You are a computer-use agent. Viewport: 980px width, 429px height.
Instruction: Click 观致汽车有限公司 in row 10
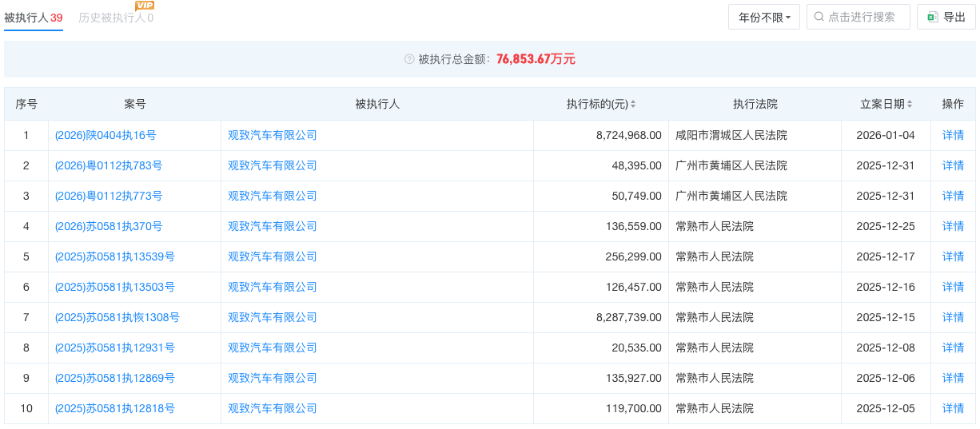click(x=273, y=409)
